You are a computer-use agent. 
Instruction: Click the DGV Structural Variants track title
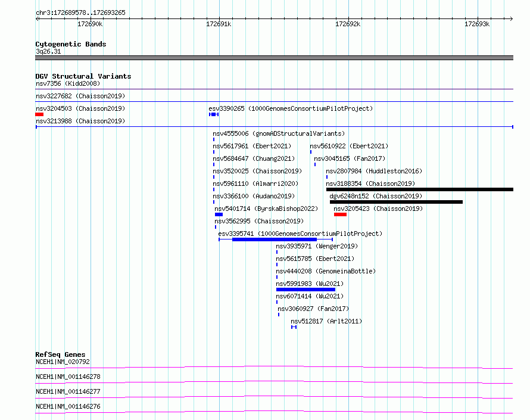[x=83, y=76]
